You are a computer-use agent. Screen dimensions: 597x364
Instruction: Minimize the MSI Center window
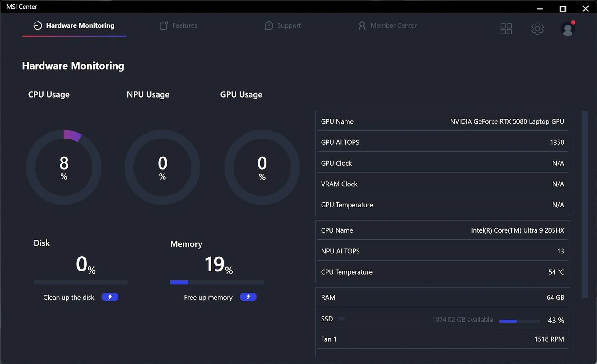540,9
